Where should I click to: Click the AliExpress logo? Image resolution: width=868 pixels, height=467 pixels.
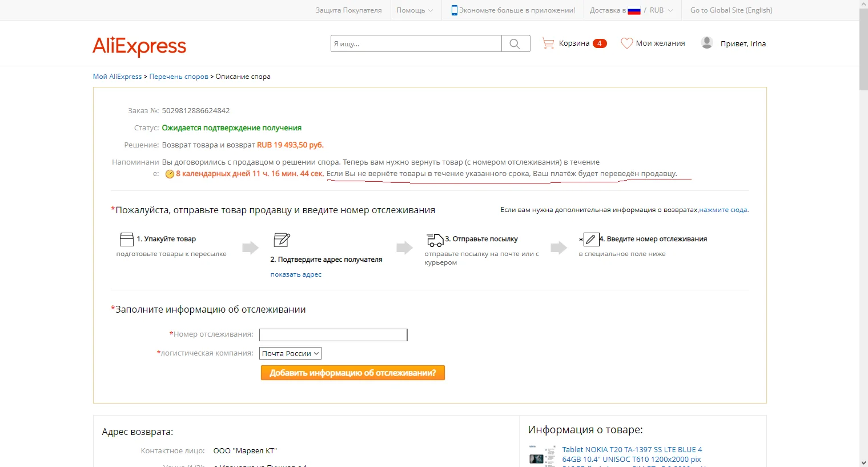pyautogui.click(x=139, y=46)
